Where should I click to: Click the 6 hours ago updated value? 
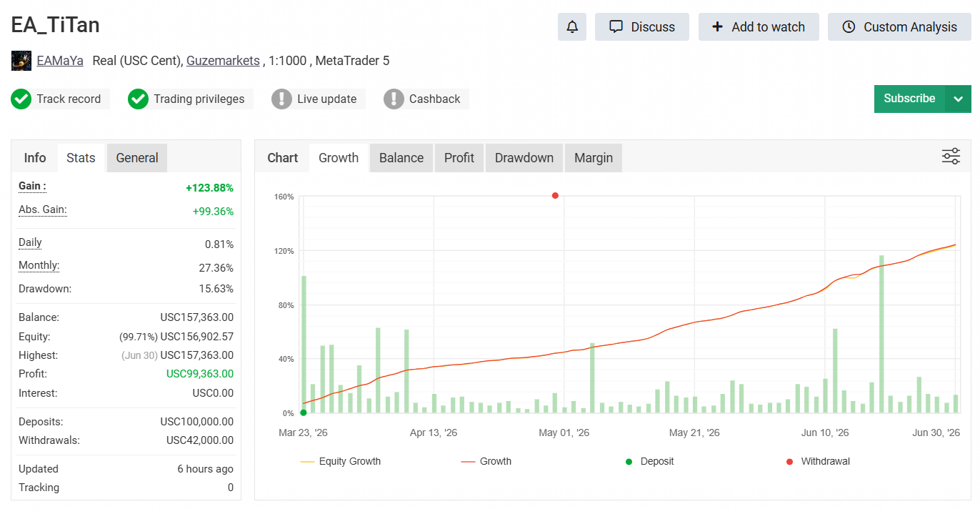pos(205,469)
